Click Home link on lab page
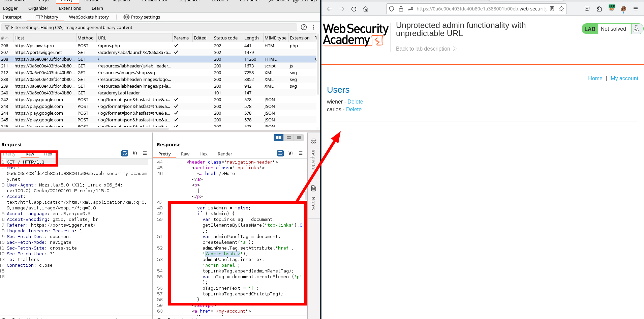 tap(595, 78)
